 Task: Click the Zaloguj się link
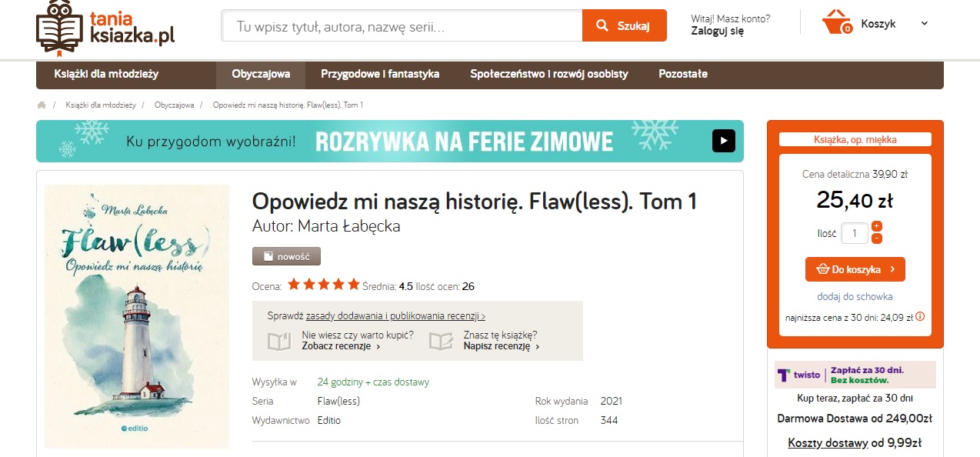[x=717, y=32]
